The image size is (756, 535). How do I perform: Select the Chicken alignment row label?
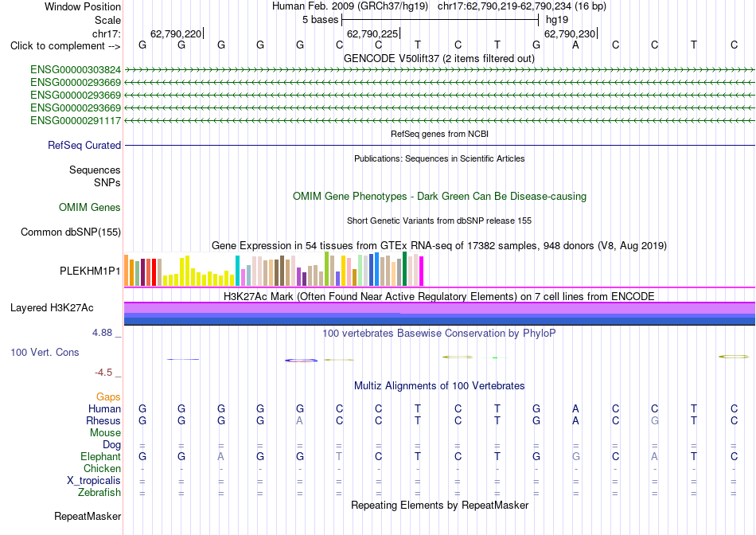pyautogui.click(x=102, y=469)
